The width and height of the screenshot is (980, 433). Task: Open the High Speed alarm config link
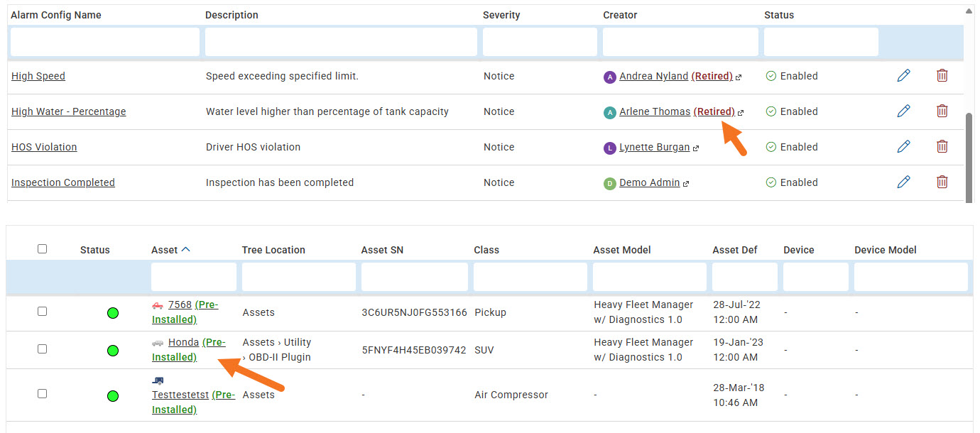coord(38,76)
